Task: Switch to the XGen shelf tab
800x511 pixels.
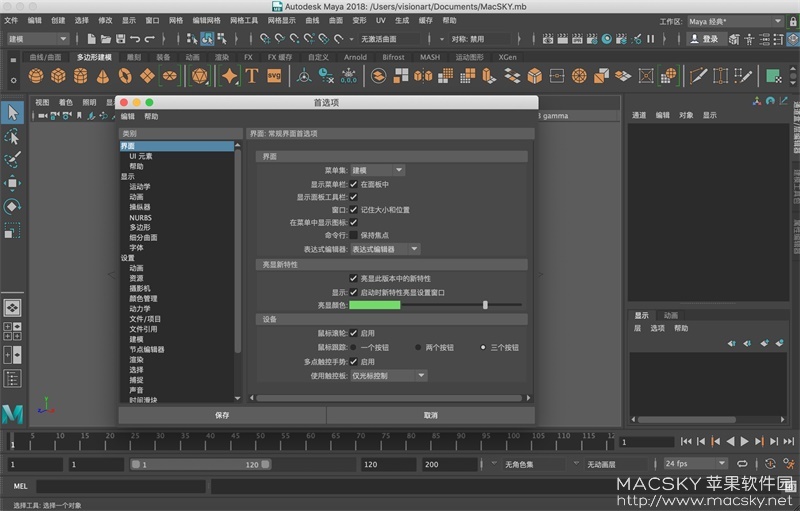Action: 507,57
